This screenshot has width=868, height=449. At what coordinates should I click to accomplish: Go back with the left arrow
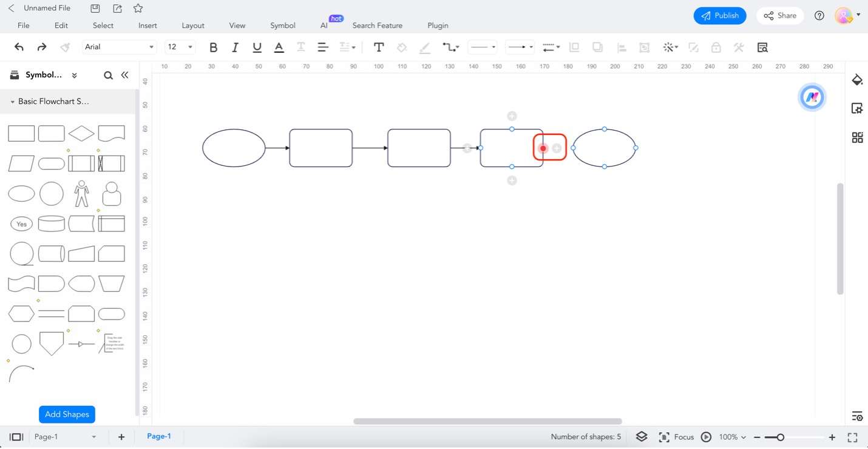pos(11,9)
